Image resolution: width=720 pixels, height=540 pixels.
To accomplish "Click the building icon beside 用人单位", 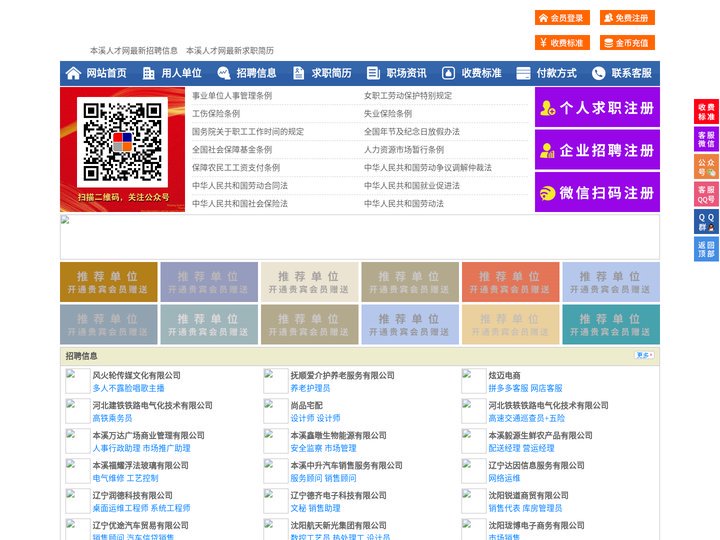I will tap(148, 73).
